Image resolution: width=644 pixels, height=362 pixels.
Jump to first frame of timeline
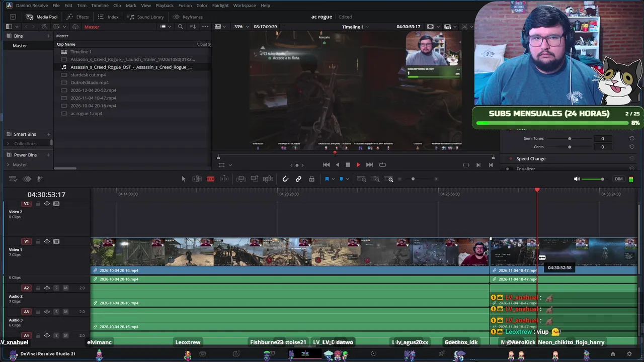(326, 165)
